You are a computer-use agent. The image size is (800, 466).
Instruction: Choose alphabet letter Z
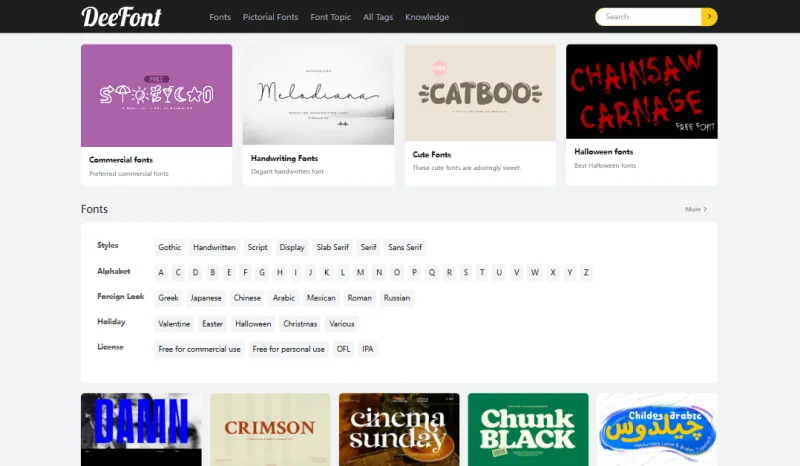click(586, 273)
